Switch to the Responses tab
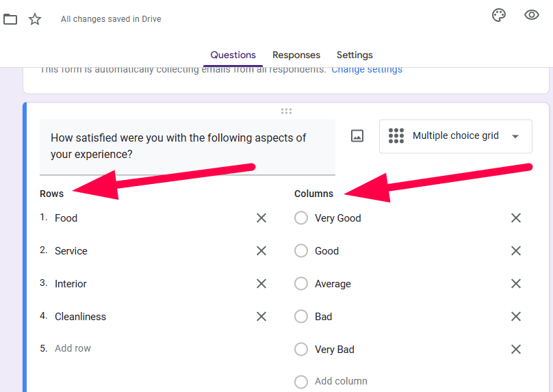 [x=296, y=55]
